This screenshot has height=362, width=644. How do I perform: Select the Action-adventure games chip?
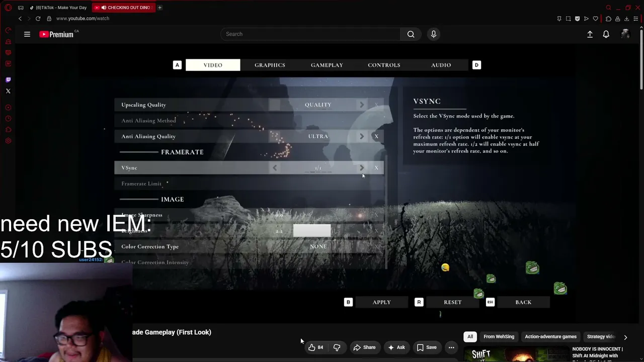(x=550, y=337)
